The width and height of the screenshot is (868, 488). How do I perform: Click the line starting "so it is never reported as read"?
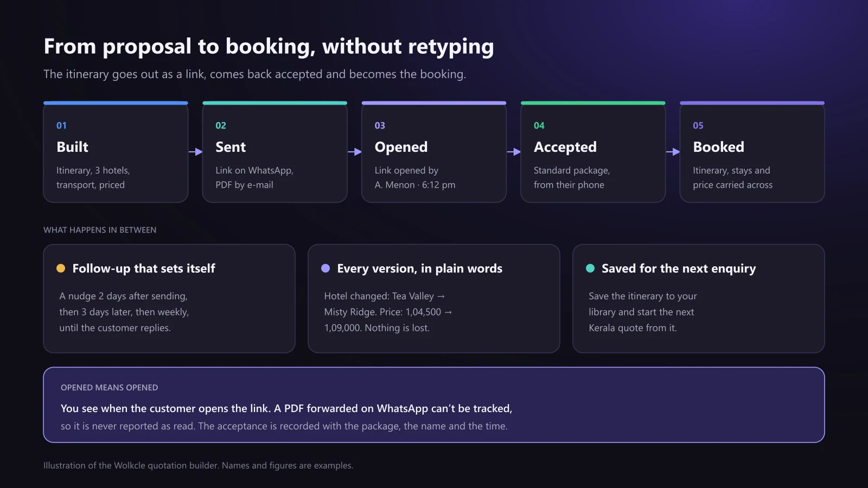[x=284, y=426]
